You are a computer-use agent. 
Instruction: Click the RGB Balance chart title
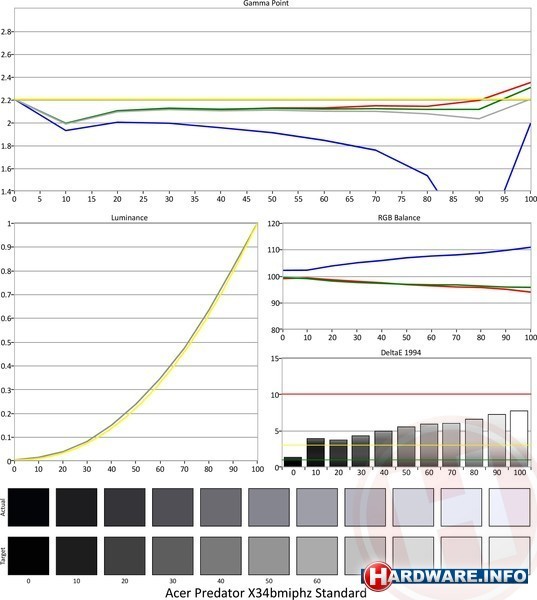click(399, 218)
